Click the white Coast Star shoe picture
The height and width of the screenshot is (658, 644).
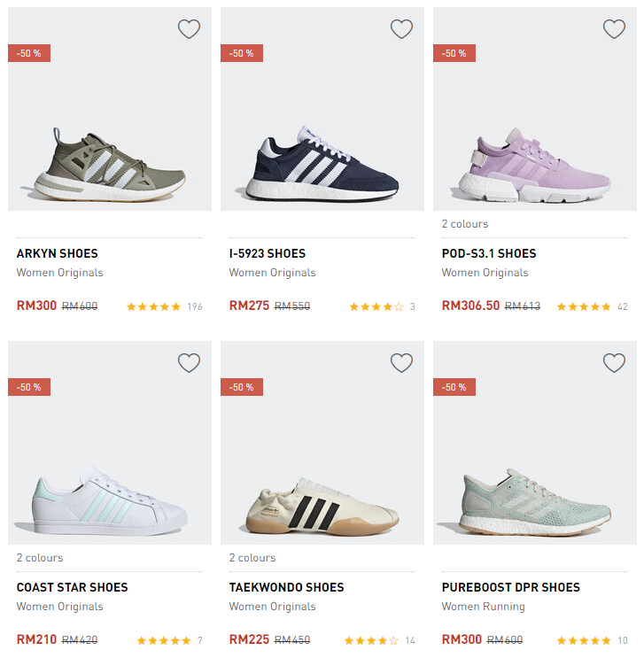click(x=110, y=500)
